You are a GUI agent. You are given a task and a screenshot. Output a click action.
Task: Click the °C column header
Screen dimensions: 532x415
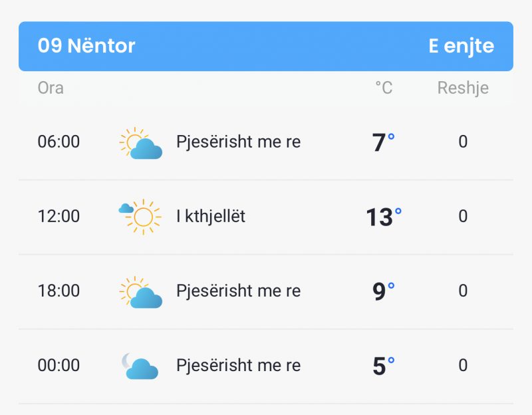click(384, 88)
